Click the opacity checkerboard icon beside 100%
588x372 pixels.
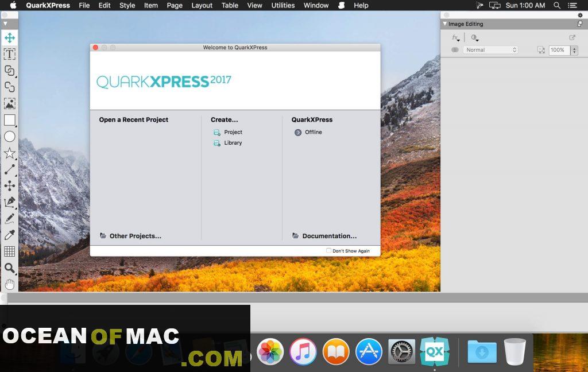tap(541, 50)
